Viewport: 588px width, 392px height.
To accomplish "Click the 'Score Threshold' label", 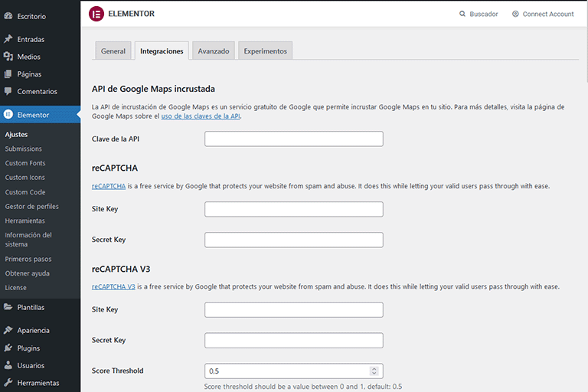I will [x=117, y=371].
